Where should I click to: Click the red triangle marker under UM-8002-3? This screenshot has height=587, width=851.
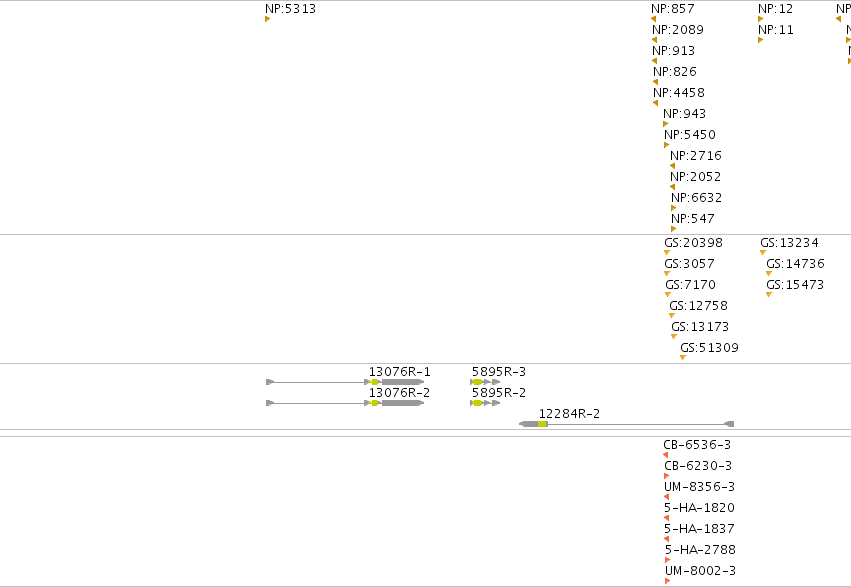pos(668,581)
